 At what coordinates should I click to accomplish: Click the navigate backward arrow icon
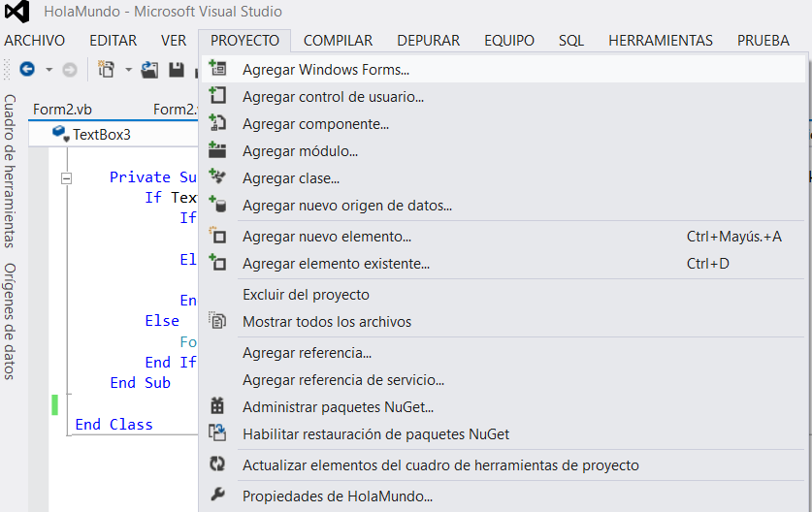(x=26, y=70)
